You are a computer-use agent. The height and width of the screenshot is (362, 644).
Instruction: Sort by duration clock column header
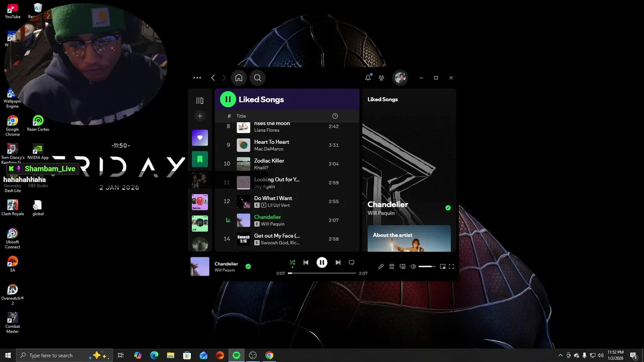point(335,116)
